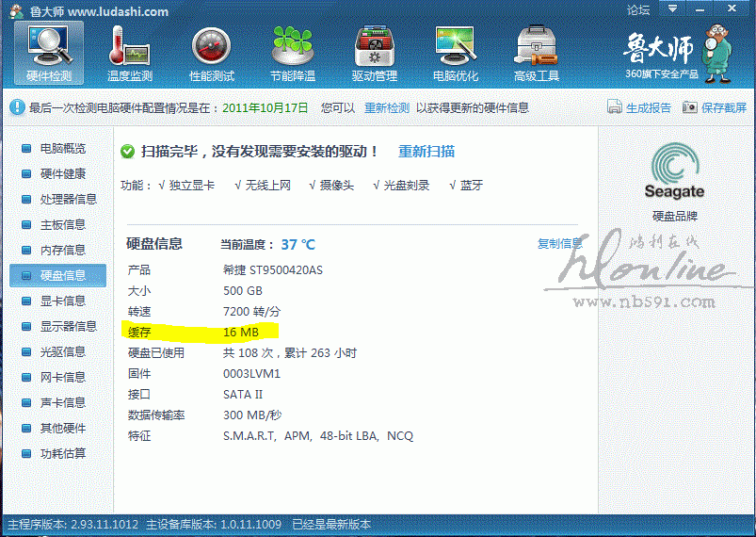Open 节能降温 clover energy-saving icon
The width and height of the screenshot is (756, 537).
(293, 53)
